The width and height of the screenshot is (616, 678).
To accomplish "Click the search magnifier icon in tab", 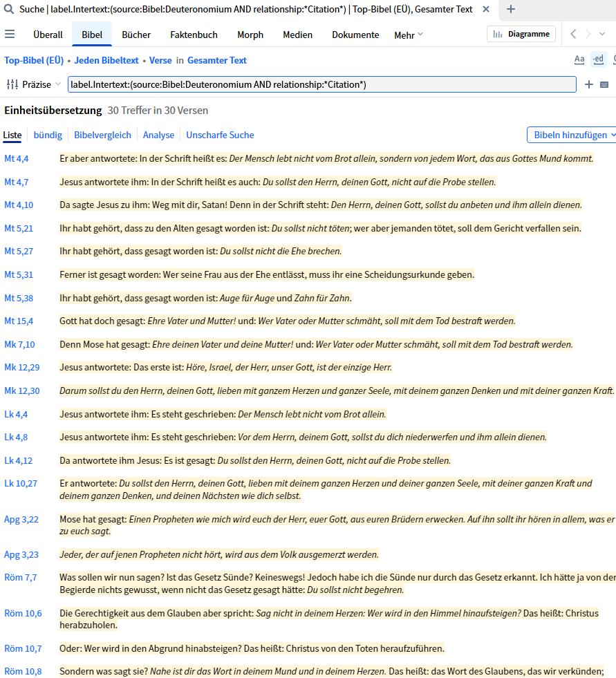I will tap(8, 9).
